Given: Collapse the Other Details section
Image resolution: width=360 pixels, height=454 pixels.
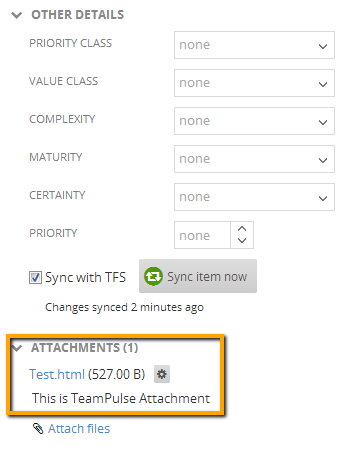Looking at the screenshot, I should [17, 15].
